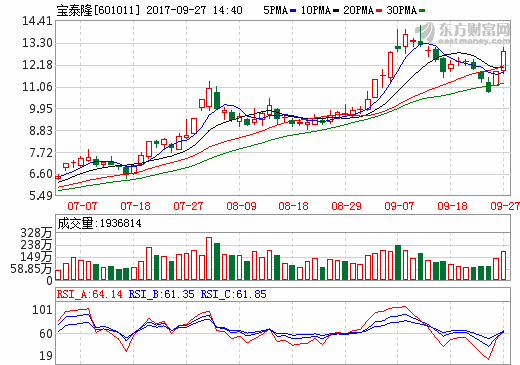Image resolution: width=520 pixels, height=365 pixels.
Task: Click the RSI_C:61.85 indicator label
Action: click(x=233, y=294)
